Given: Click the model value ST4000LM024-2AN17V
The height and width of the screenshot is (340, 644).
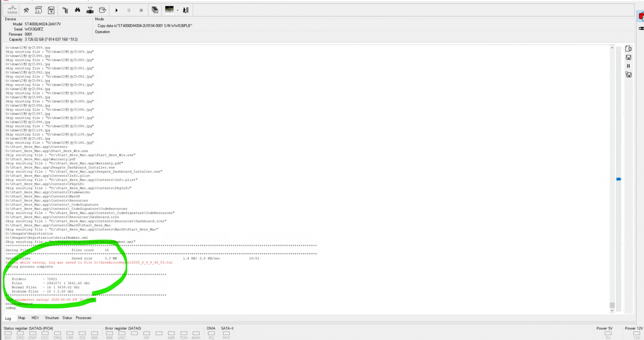Looking at the screenshot, I should click(43, 24).
